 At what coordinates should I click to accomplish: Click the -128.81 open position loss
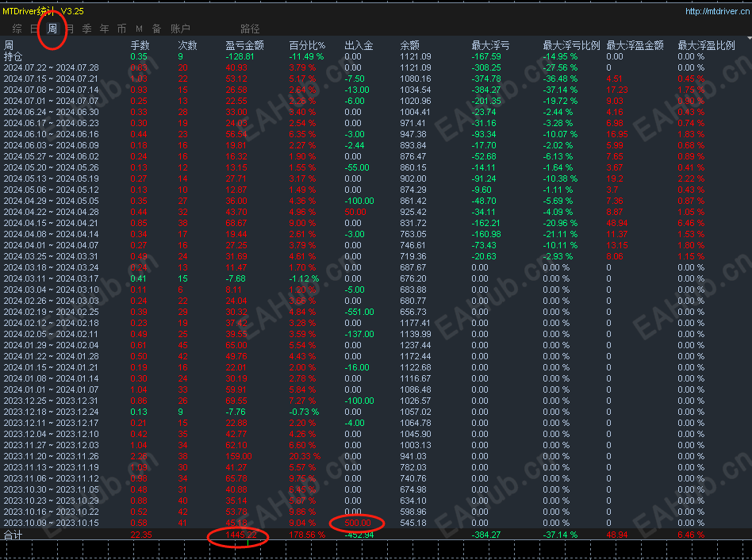[240, 56]
